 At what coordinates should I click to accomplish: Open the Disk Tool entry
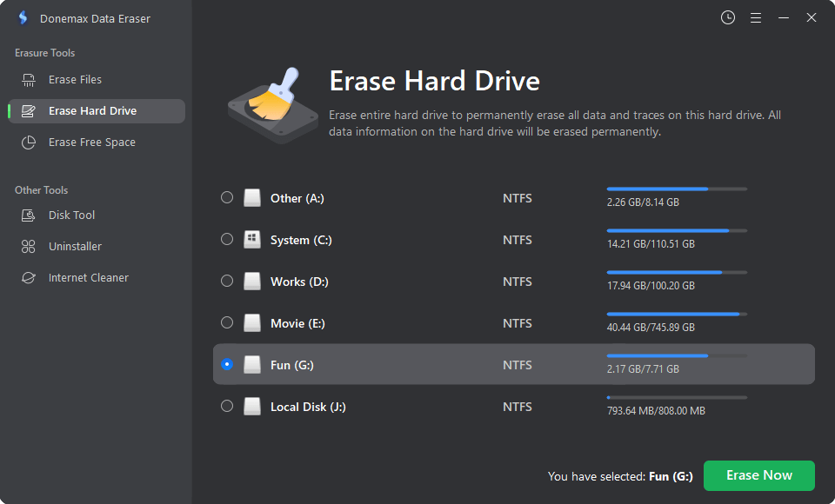point(97,216)
